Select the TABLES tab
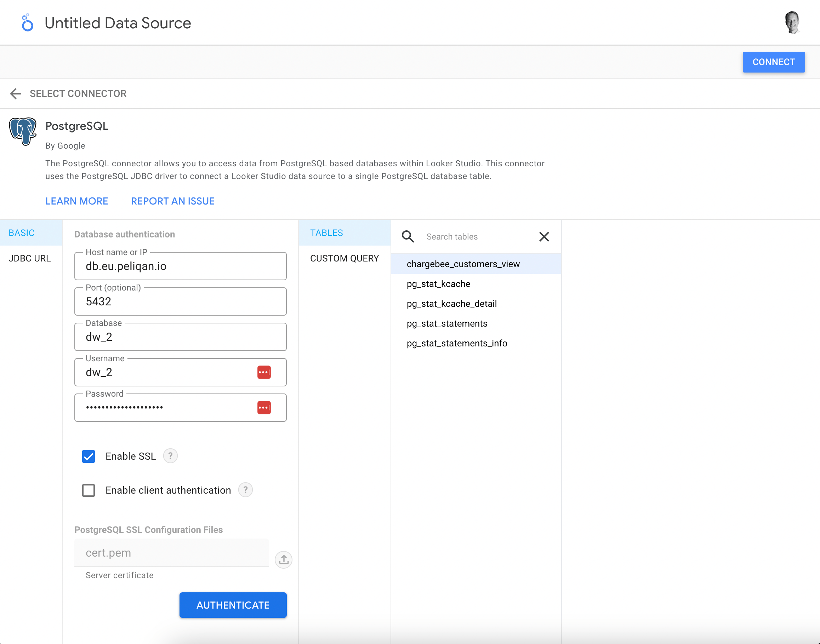The height and width of the screenshot is (644, 820). [x=344, y=232]
